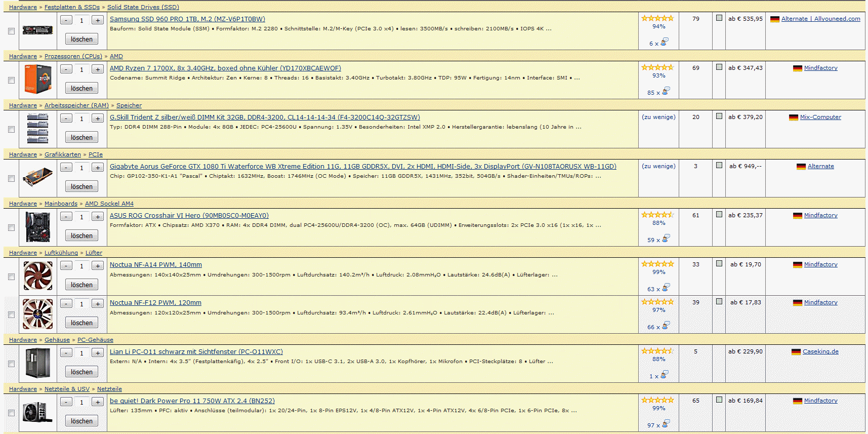Screen dimensions: 868x434
Task: Open G.Skill Trident Z product link
Action: click(x=265, y=117)
